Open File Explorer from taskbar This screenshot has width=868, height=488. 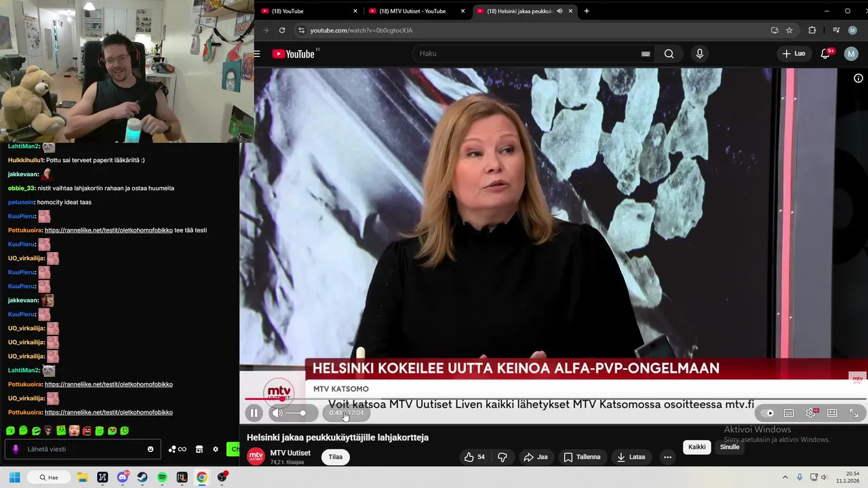pos(83,477)
